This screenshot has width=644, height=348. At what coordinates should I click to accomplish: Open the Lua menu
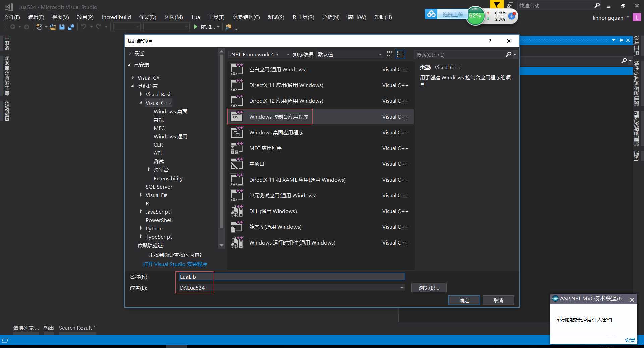tap(196, 17)
